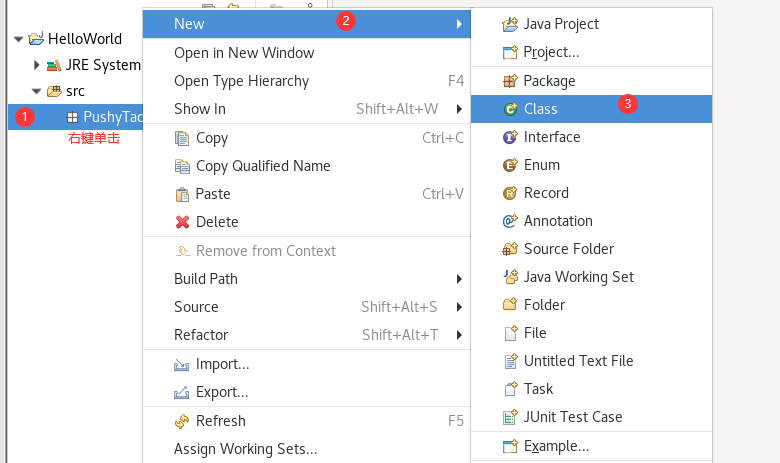
Task: Click Assign Working Sets option
Action: tap(245, 449)
